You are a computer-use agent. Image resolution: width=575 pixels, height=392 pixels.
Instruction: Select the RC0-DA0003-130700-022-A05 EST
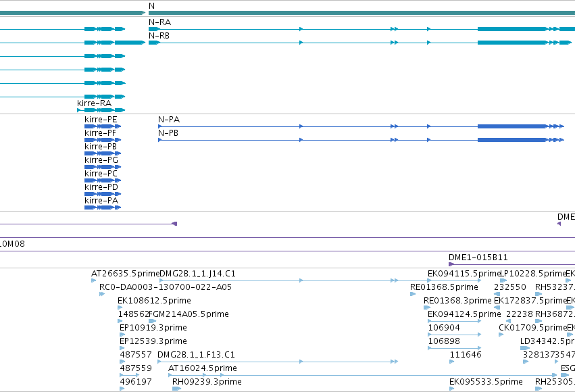102,294
